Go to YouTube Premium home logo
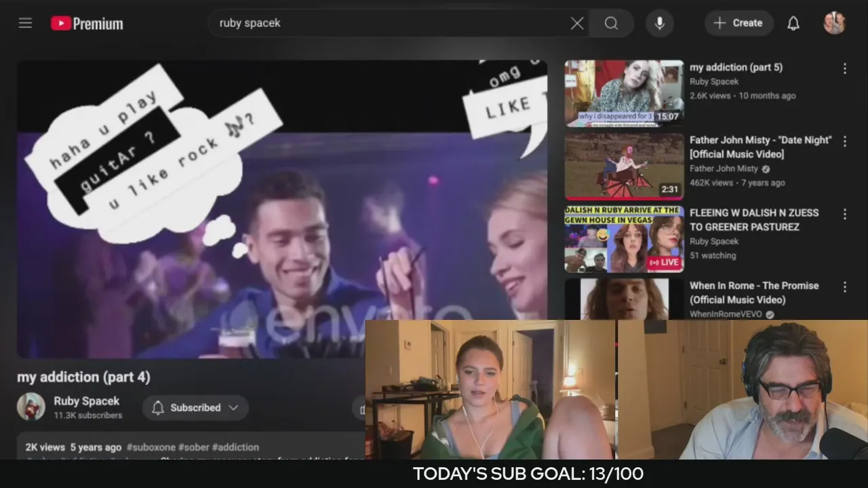This screenshot has height=488, width=868. coord(87,24)
